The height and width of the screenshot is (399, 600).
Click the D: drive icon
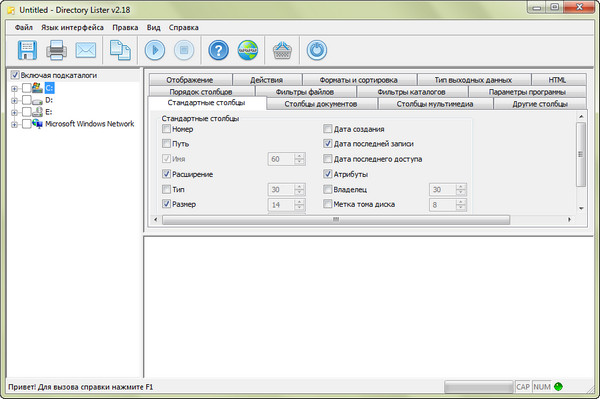tap(37, 101)
